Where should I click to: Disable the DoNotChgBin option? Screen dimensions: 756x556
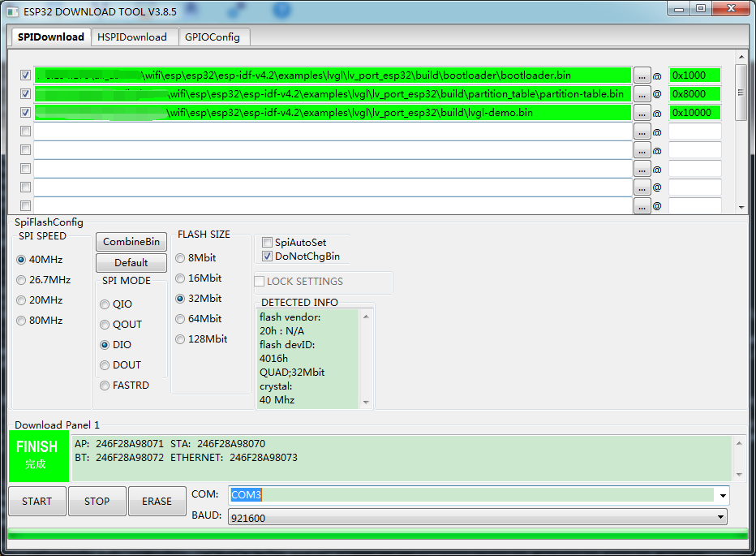267,256
